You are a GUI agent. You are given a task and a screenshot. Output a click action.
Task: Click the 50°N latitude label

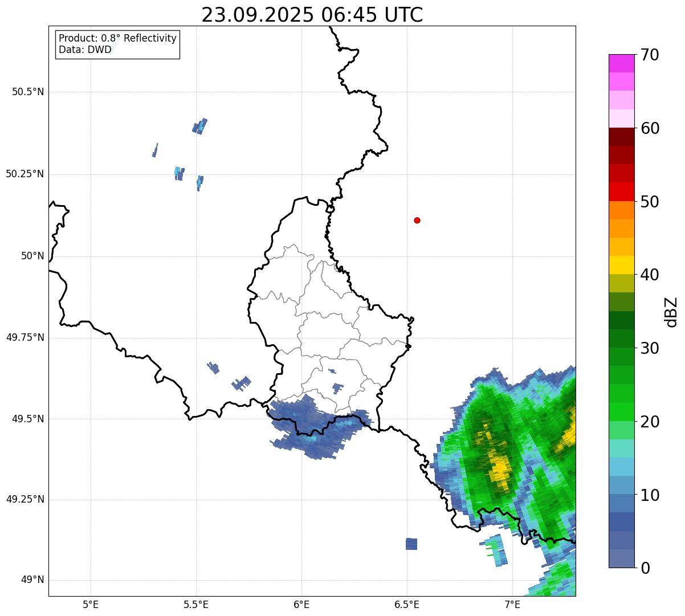(x=32, y=256)
